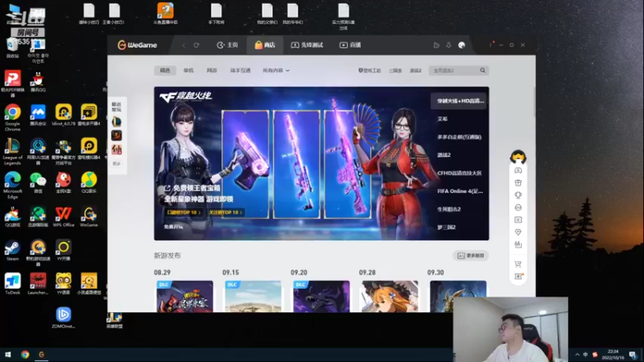
Task: Open the 08.29 new game thumbnail
Action: (185, 296)
